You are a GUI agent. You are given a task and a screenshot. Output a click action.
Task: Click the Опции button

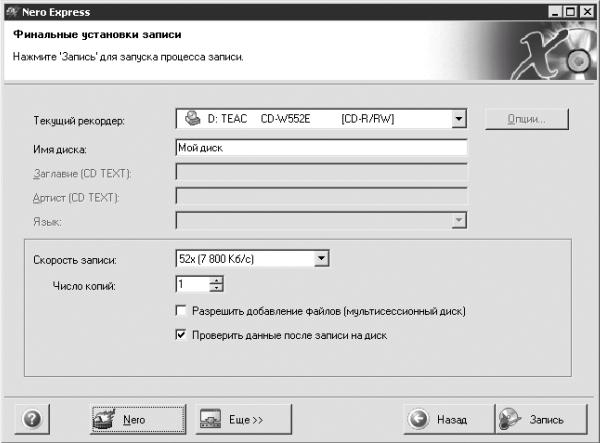pos(527,119)
